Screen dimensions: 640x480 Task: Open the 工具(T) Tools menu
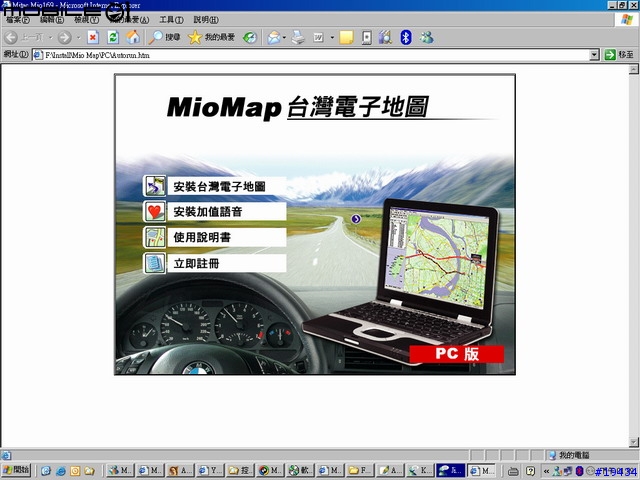point(171,20)
